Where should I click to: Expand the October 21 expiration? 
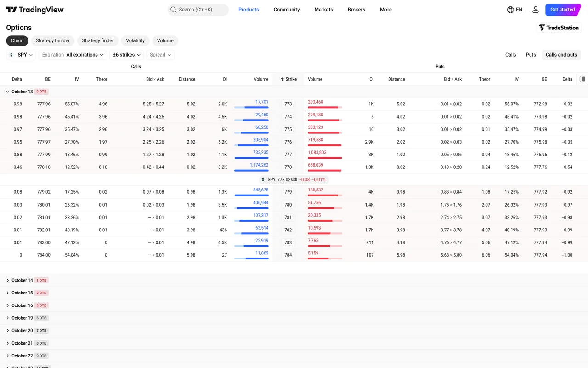tap(8, 343)
